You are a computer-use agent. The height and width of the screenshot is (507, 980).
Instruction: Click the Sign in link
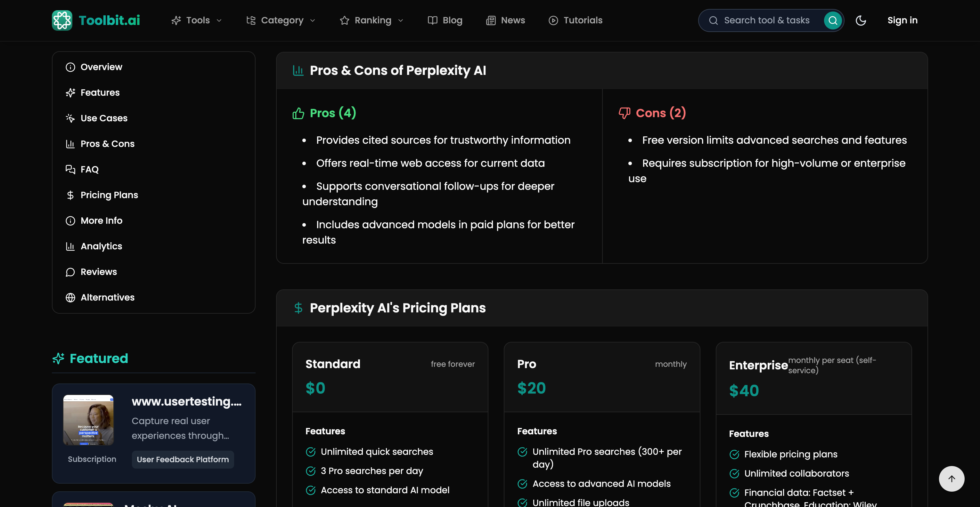[x=902, y=20]
